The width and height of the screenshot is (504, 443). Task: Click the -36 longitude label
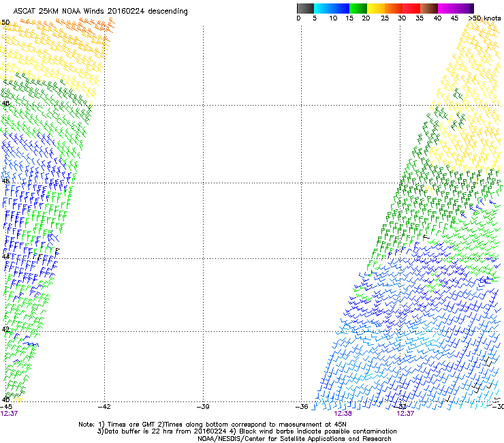pyautogui.click(x=302, y=407)
